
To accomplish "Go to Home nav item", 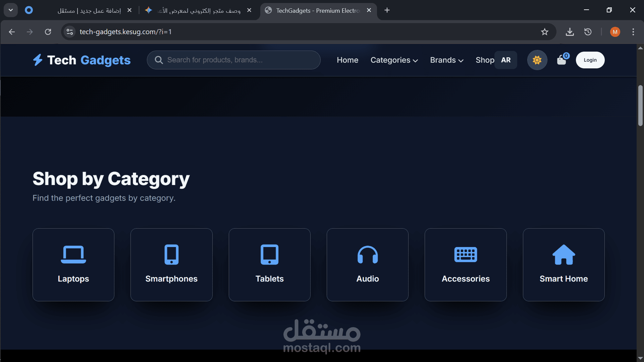I will tap(347, 60).
